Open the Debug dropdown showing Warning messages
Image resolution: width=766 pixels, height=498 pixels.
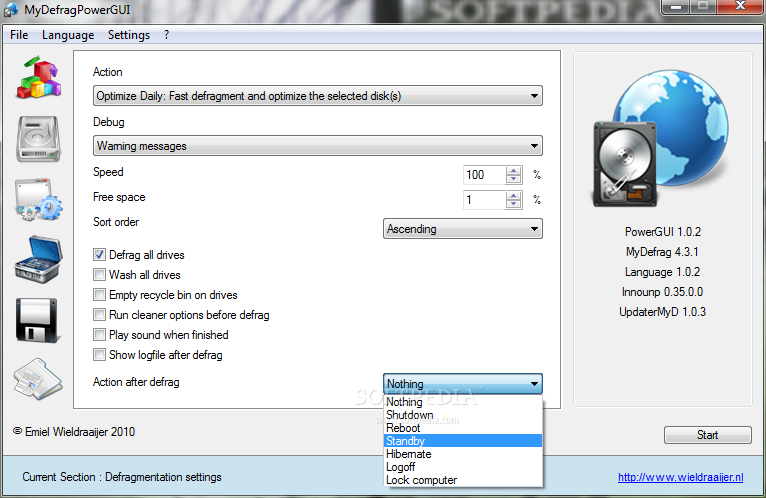(x=318, y=146)
